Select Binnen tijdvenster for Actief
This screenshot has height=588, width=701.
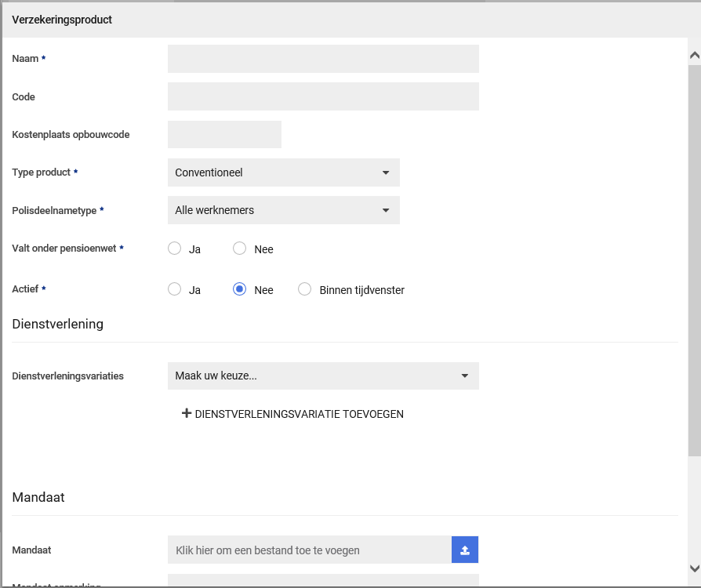pos(305,289)
